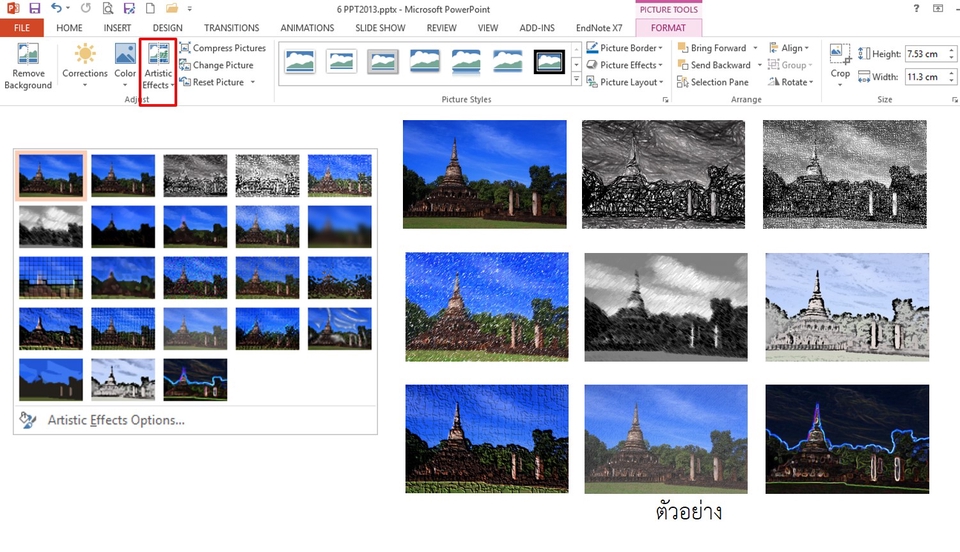Screen dimensions: 960x552
Task: Click the Open folder icon in title bar
Action: click(172, 9)
